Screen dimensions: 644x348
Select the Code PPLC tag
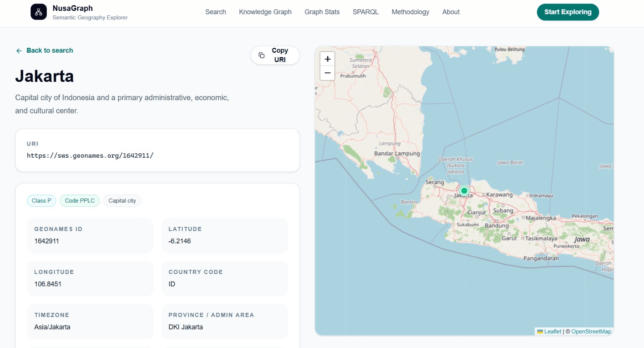[x=80, y=201]
